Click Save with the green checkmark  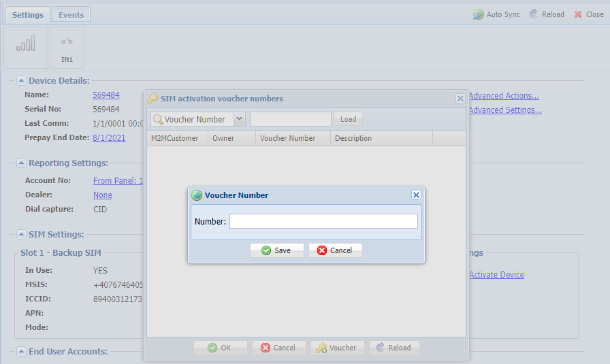[x=276, y=250]
